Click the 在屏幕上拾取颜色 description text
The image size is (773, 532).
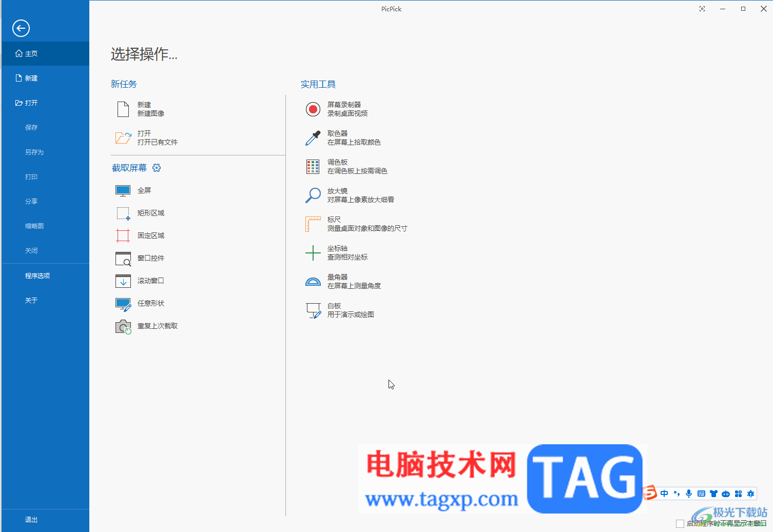(354, 142)
